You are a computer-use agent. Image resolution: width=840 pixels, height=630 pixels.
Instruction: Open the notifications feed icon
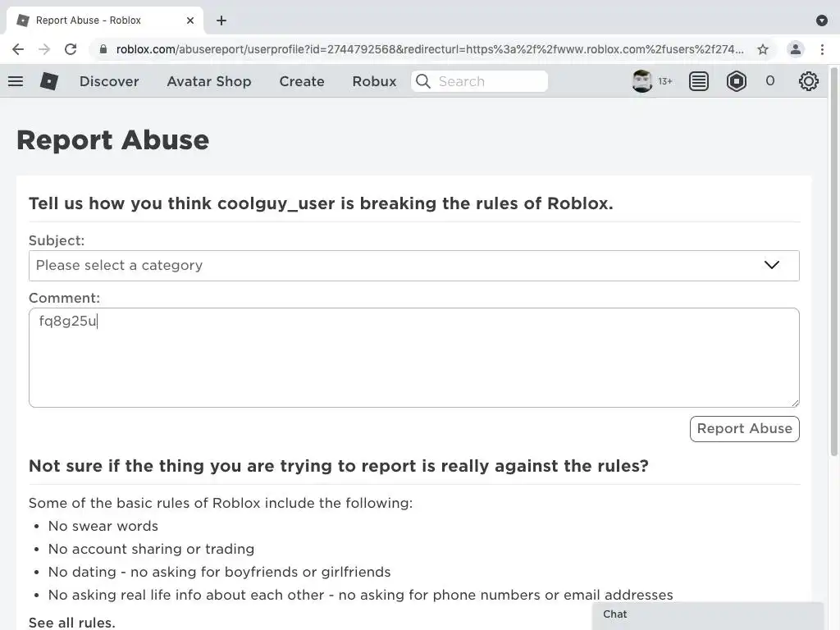coord(699,81)
